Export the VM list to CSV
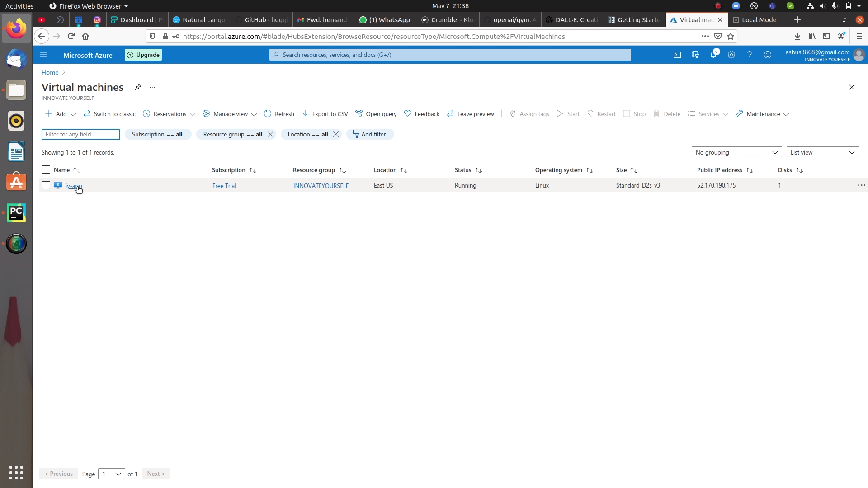The image size is (868, 488). click(x=325, y=113)
